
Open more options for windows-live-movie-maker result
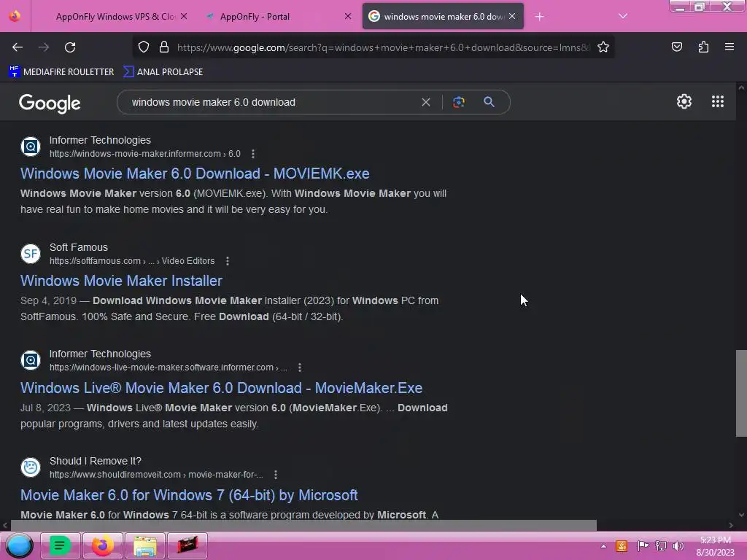click(299, 367)
